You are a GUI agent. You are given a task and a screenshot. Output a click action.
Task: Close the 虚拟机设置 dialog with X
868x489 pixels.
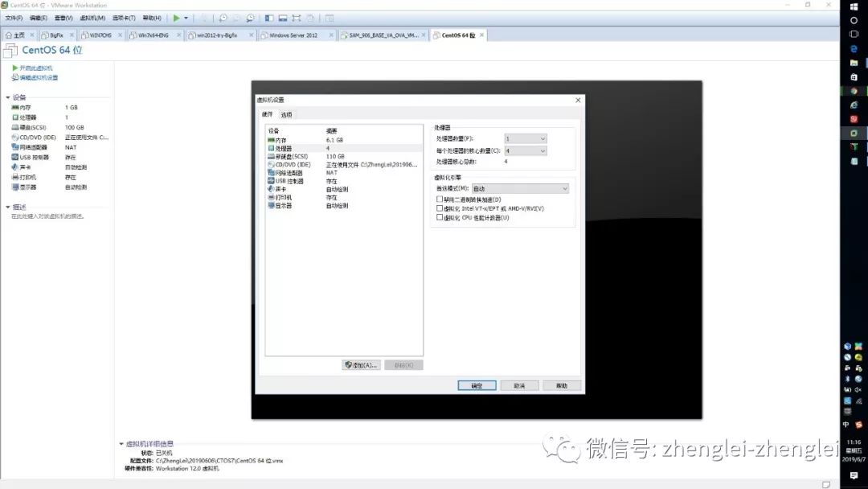tap(578, 101)
